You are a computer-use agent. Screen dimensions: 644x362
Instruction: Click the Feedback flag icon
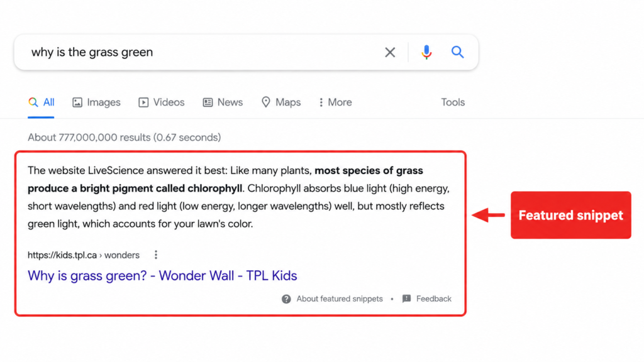[407, 299]
